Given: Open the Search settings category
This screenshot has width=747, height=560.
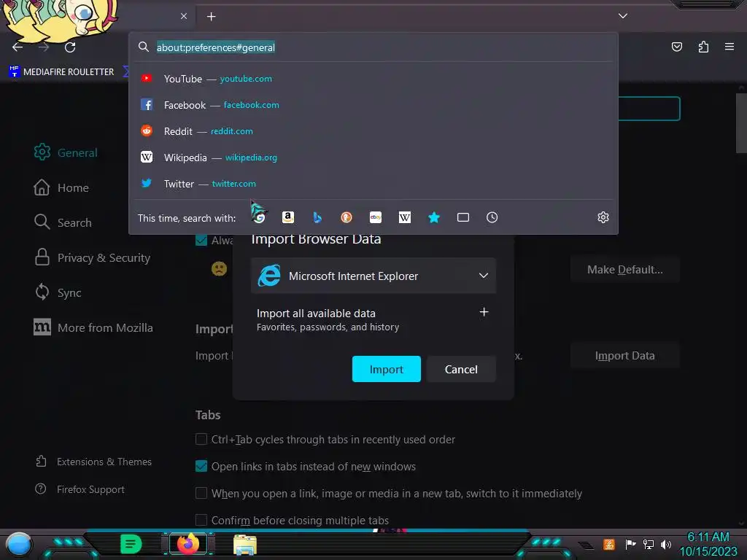Looking at the screenshot, I should [x=63, y=222].
